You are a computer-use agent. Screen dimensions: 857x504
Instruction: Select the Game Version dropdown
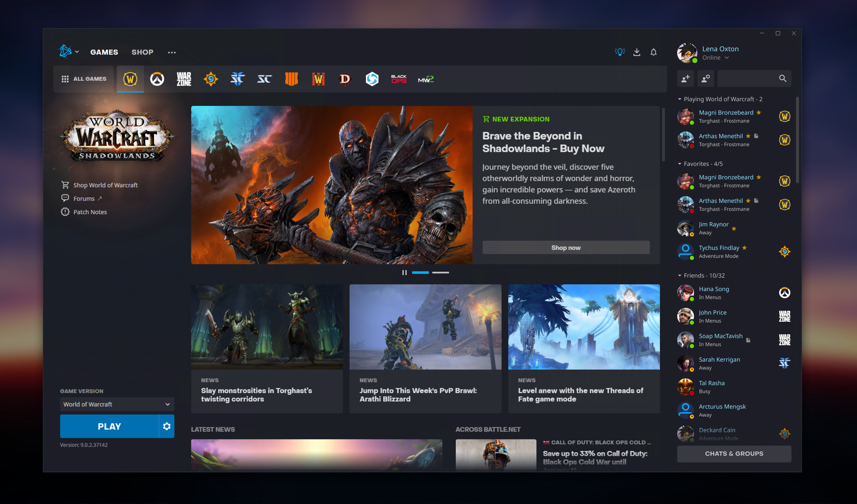tap(115, 404)
